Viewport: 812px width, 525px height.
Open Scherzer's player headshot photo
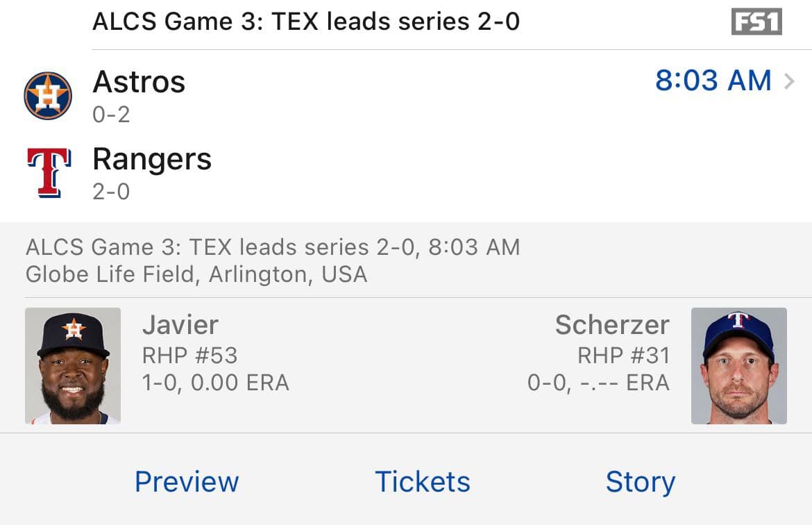click(x=738, y=366)
